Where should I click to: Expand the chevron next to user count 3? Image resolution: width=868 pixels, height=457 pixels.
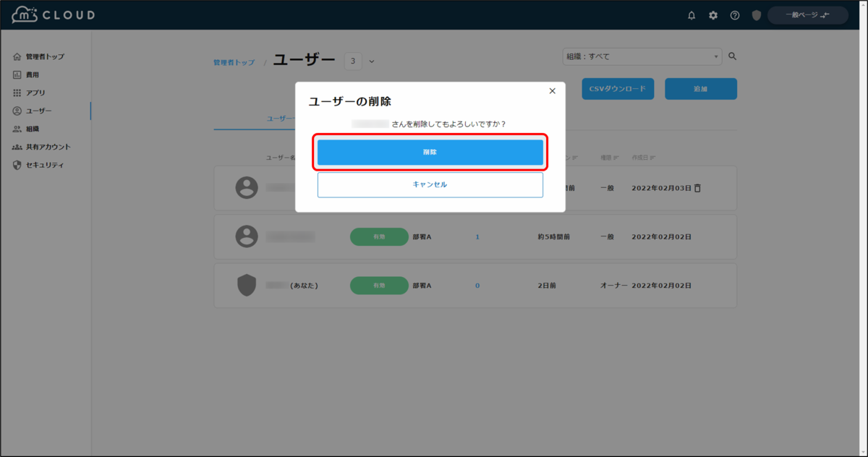pyautogui.click(x=372, y=61)
